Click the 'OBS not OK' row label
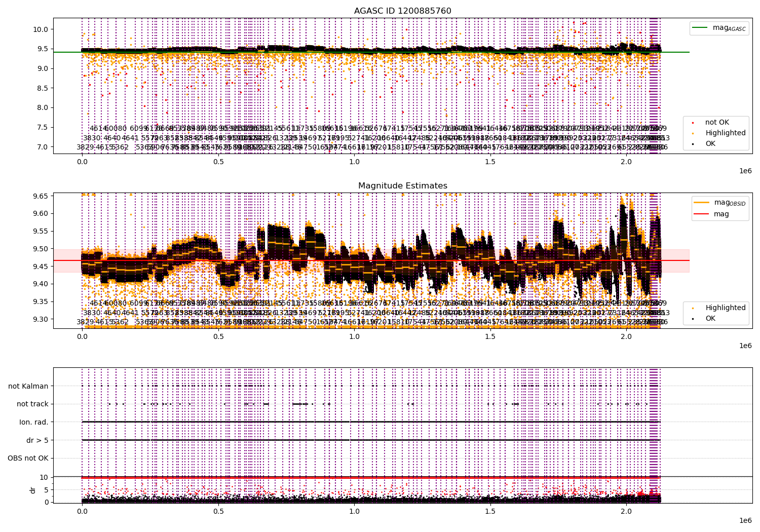The width and height of the screenshot is (760, 532). tap(28, 459)
